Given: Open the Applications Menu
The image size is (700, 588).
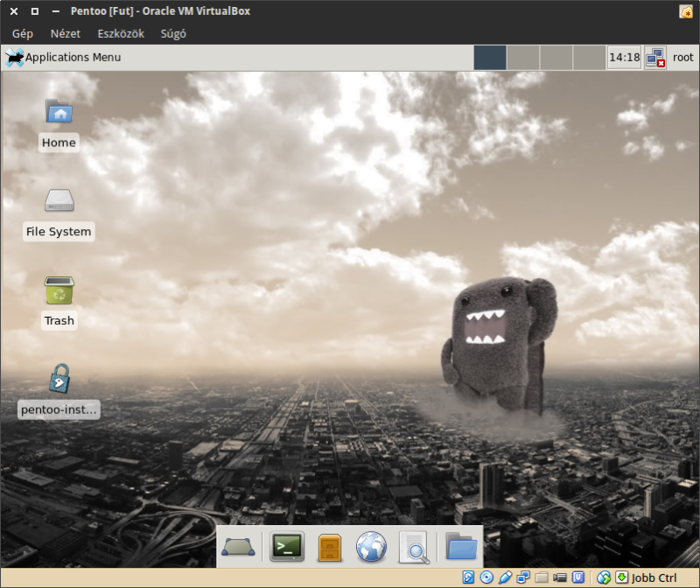Looking at the screenshot, I should [x=63, y=57].
